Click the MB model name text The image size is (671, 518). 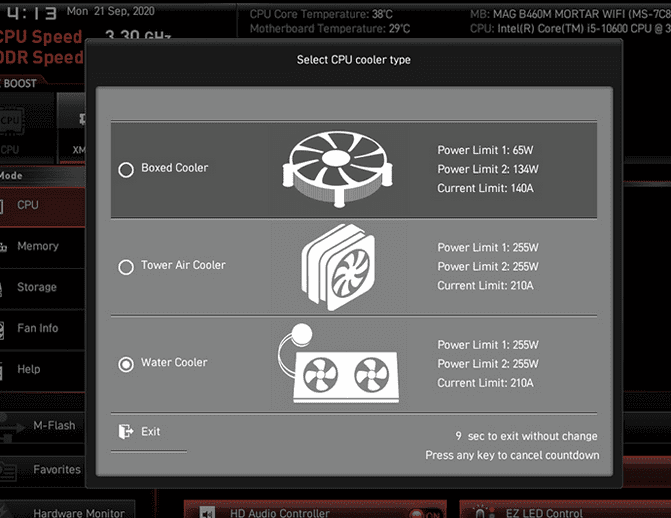pos(570,14)
